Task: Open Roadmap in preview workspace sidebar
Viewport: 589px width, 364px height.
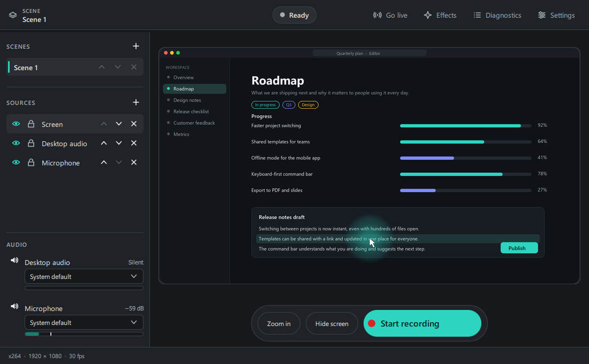Action: pyautogui.click(x=194, y=89)
